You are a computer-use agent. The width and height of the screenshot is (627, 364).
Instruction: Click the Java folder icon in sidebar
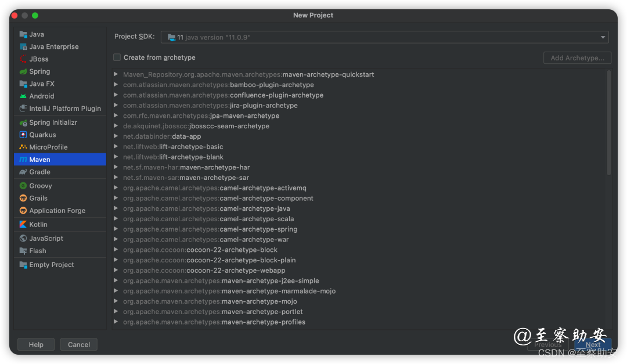click(23, 34)
